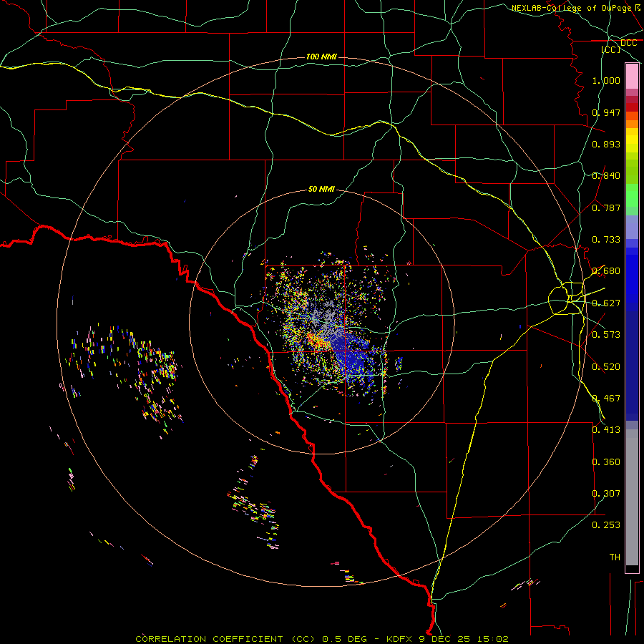Click the 0.360 legend value
Viewport: 644px width, 644px height.
tap(606, 462)
